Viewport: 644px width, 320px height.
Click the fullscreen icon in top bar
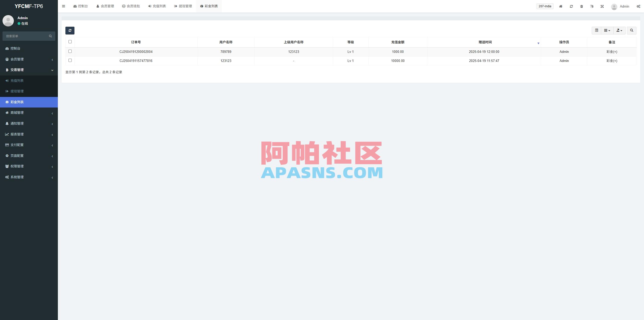coord(602,6)
